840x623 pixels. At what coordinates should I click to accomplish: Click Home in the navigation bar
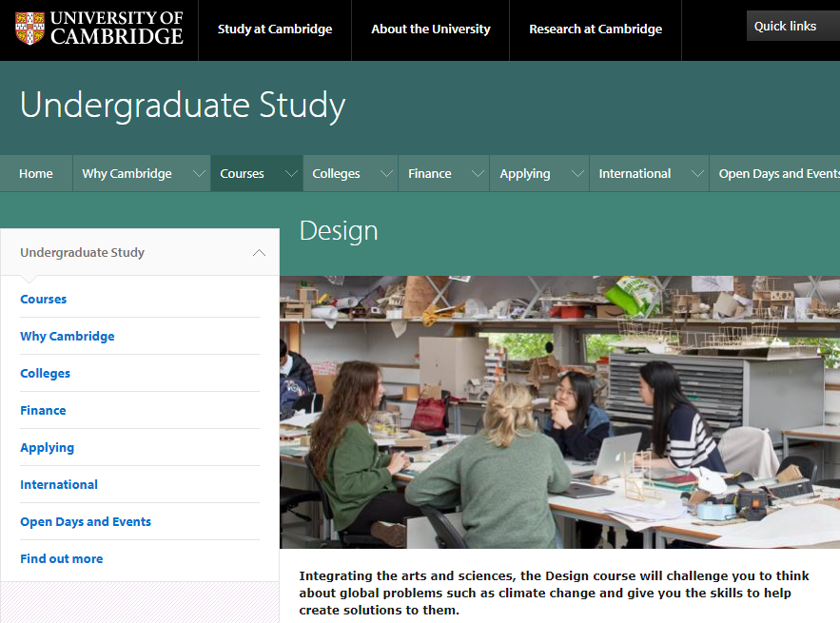point(36,174)
